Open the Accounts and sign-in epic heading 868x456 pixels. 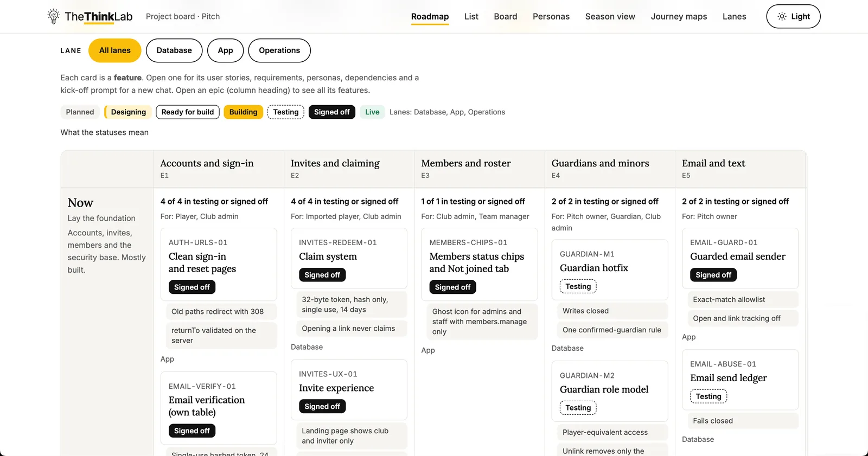(207, 163)
